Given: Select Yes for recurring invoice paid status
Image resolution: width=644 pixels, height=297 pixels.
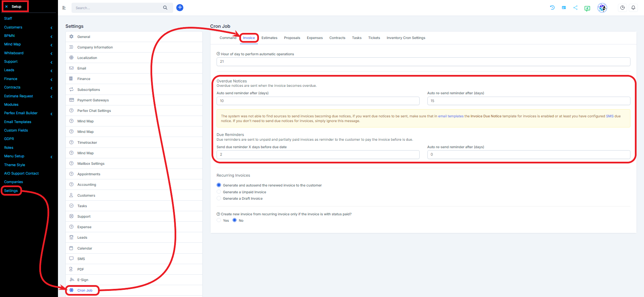Looking at the screenshot, I should click(x=219, y=220).
